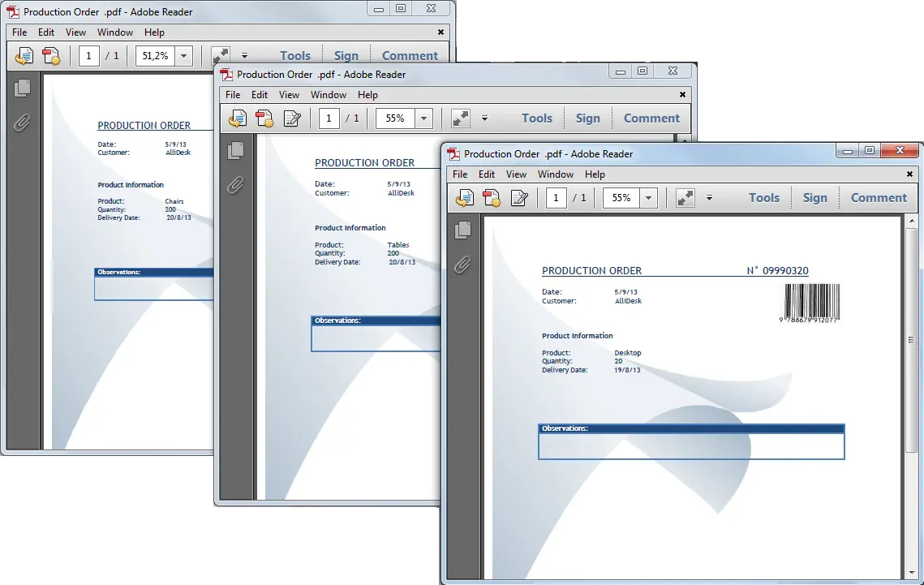This screenshot has width=924, height=585.
Task: Expand the toolbar options arrow in the back-left window
Action: 244,56
